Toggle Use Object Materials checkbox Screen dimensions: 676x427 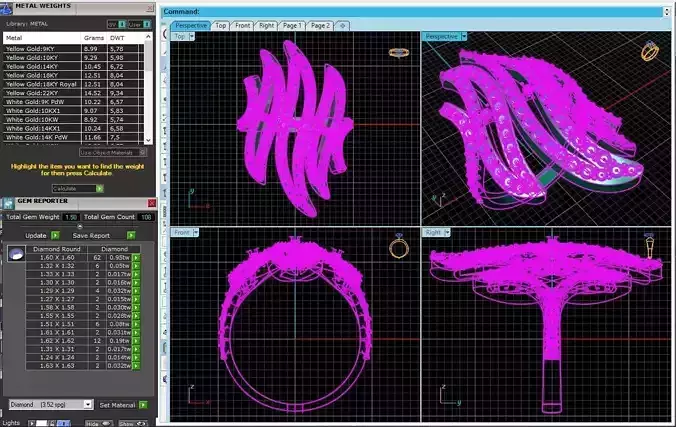click(x=142, y=152)
